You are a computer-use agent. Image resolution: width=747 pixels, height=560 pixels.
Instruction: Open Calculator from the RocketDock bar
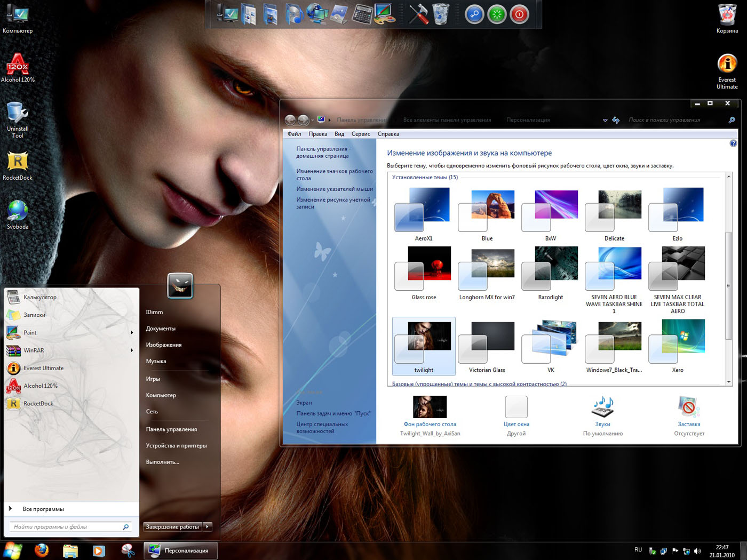point(362,14)
